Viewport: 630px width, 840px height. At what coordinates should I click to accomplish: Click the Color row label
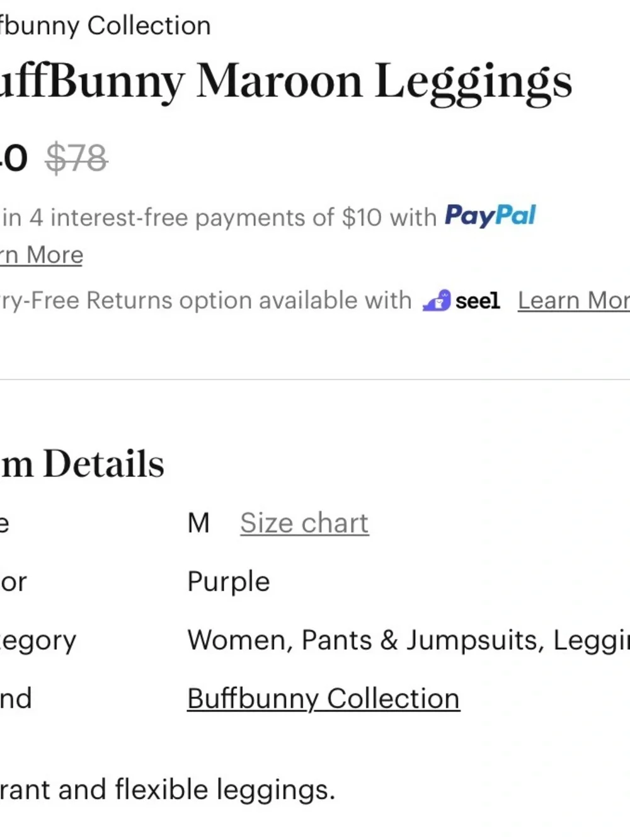click(13, 582)
